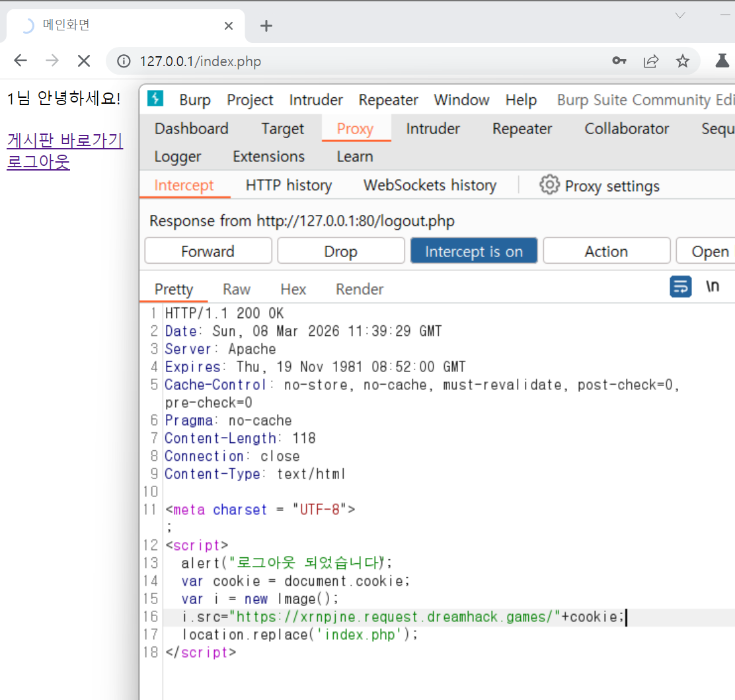Switch to the Repeater tool tab
This screenshot has width=735, height=700.
522,128
